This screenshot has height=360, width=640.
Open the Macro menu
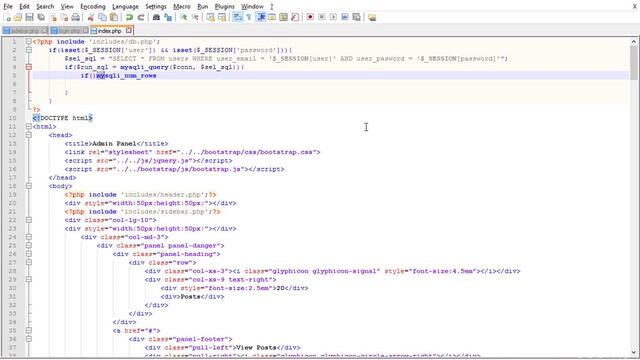[182, 7]
